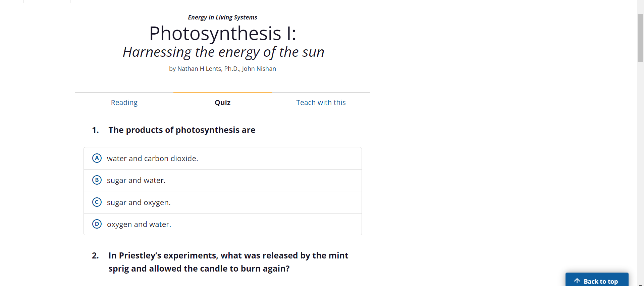This screenshot has width=644, height=286.
Task: Click the circled A answer icon
Action: (x=97, y=158)
